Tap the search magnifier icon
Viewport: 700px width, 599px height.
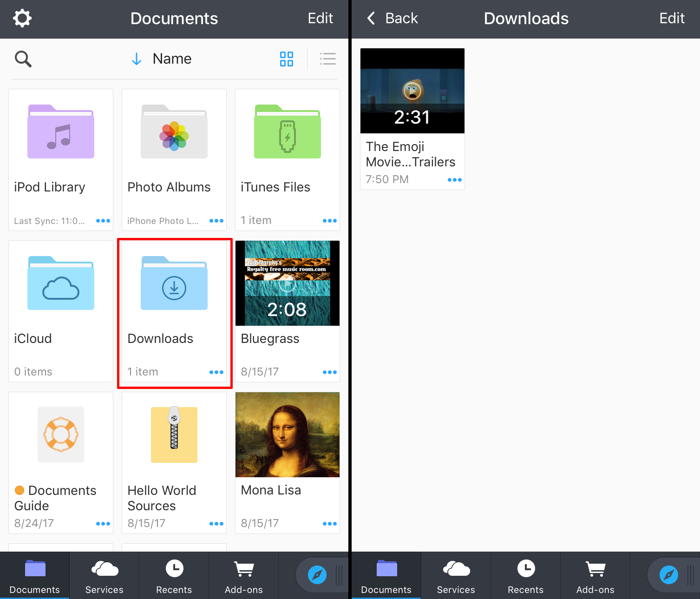coord(23,59)
